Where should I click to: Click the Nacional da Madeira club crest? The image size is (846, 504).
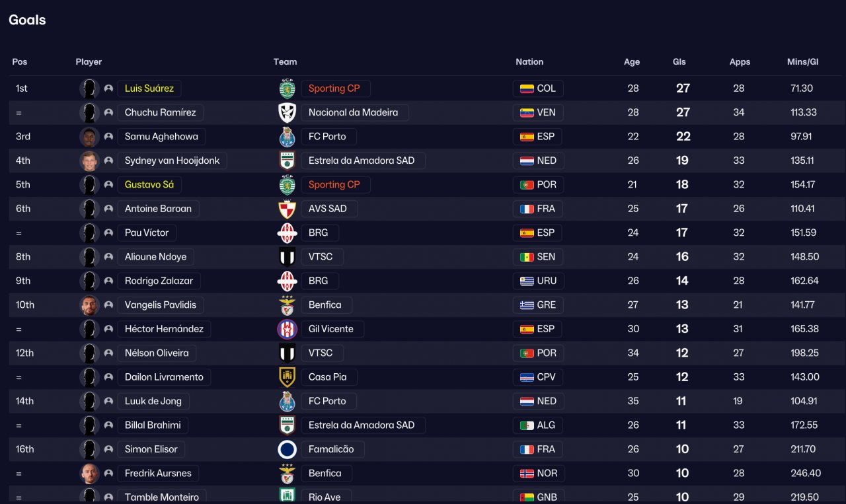[287, 112]
